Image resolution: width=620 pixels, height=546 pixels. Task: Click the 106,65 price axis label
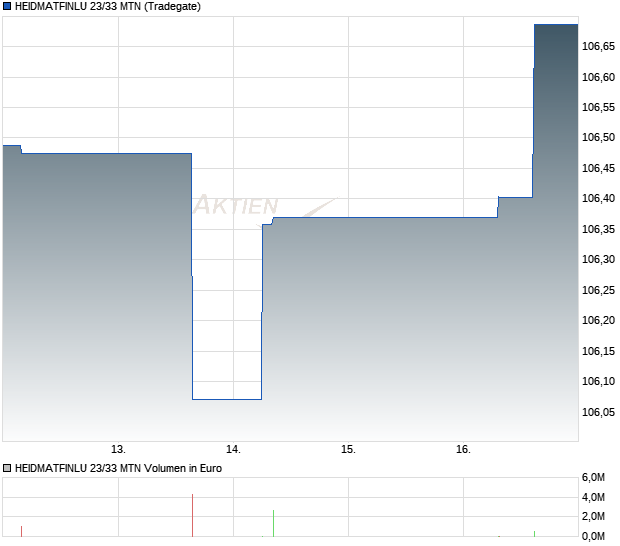(x=598, y=47)
